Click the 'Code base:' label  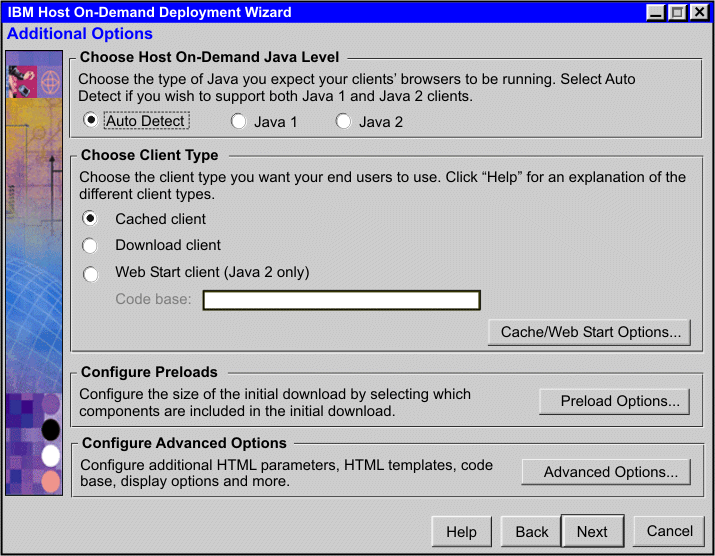tap(153, 299)
